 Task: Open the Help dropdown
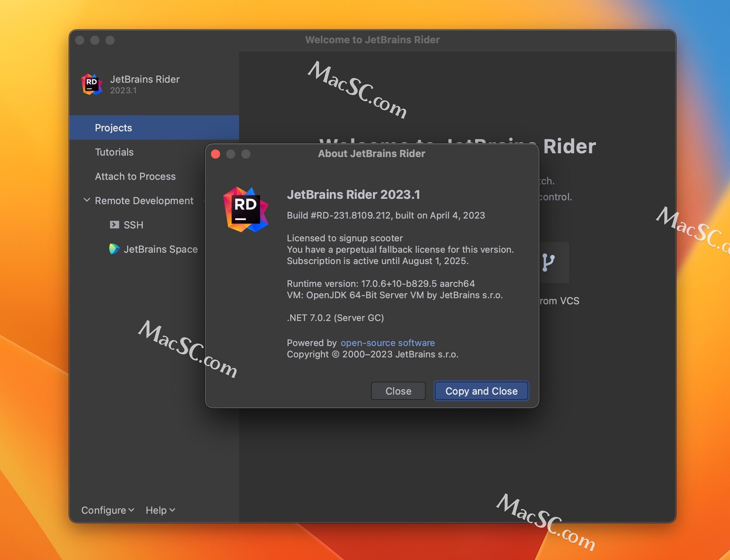[x=160, y=510]
